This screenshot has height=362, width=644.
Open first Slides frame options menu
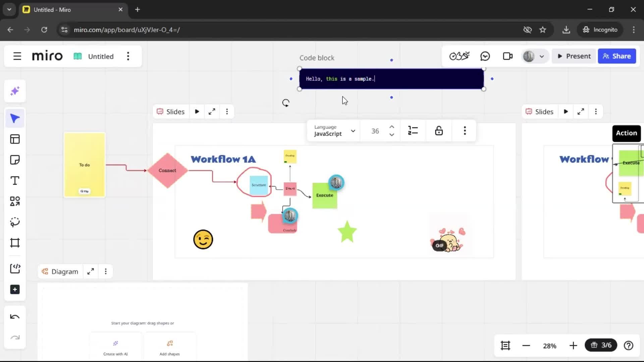[x=227, y=112]
